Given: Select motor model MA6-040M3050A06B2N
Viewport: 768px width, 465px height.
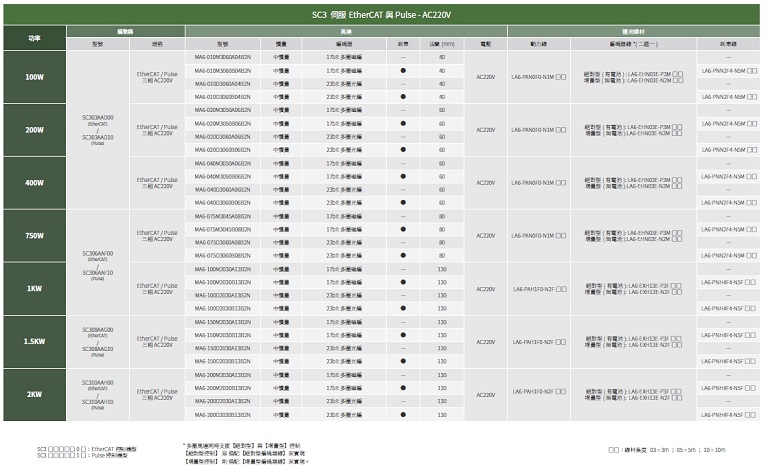Looking at the screenshot, I should click(223, 163).
